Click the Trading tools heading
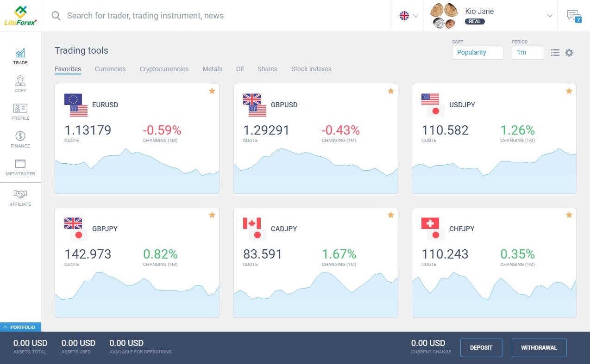This screenshot has height=364, width=590. pyautogui.click(x=82, y=50)
